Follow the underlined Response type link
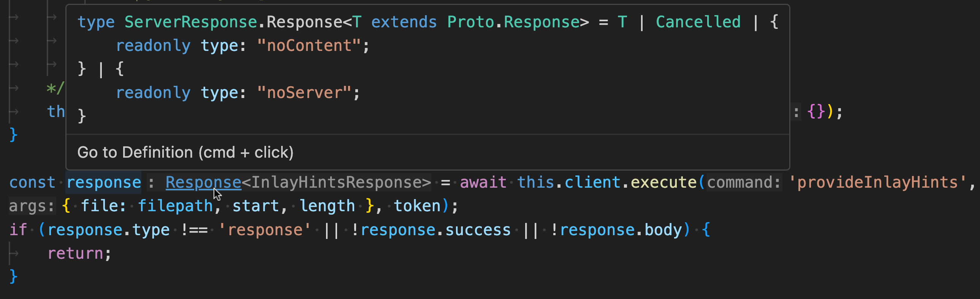The height and width of the screenshot is (299, 980). (x=203, y=182)
